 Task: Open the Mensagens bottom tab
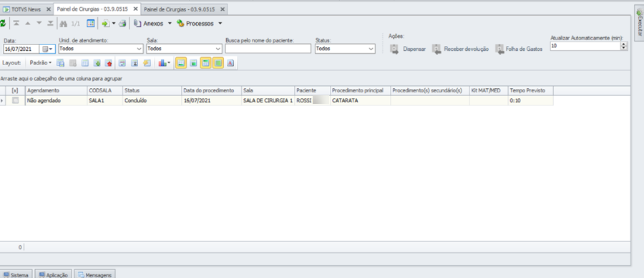pos(95,274)
